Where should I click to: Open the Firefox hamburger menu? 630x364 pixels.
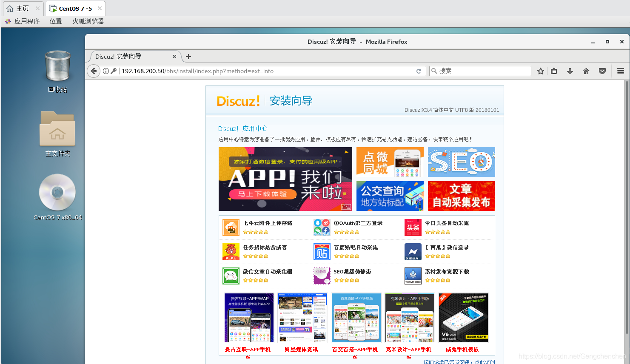pyautogui.click(x=621, y=71)
